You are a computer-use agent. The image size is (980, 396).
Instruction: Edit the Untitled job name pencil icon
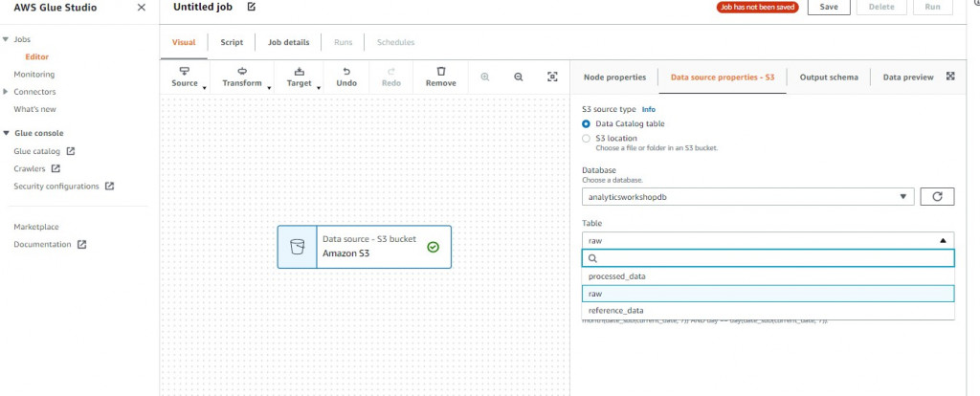(252, 7)
